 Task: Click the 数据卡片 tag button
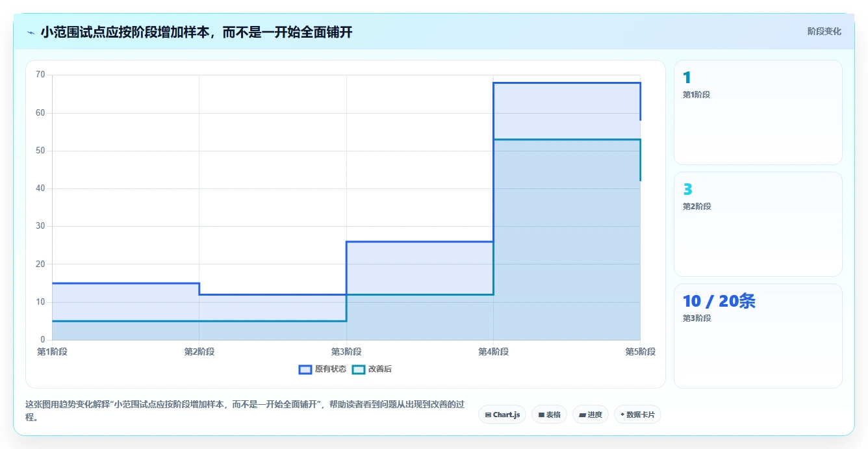click(637, 415)
